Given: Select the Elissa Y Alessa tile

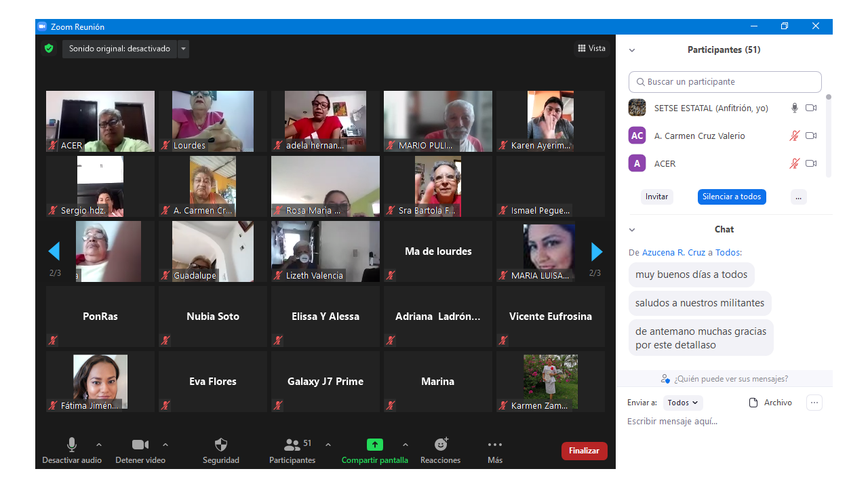Looking at the screenshot, I should tap(325, 317).
